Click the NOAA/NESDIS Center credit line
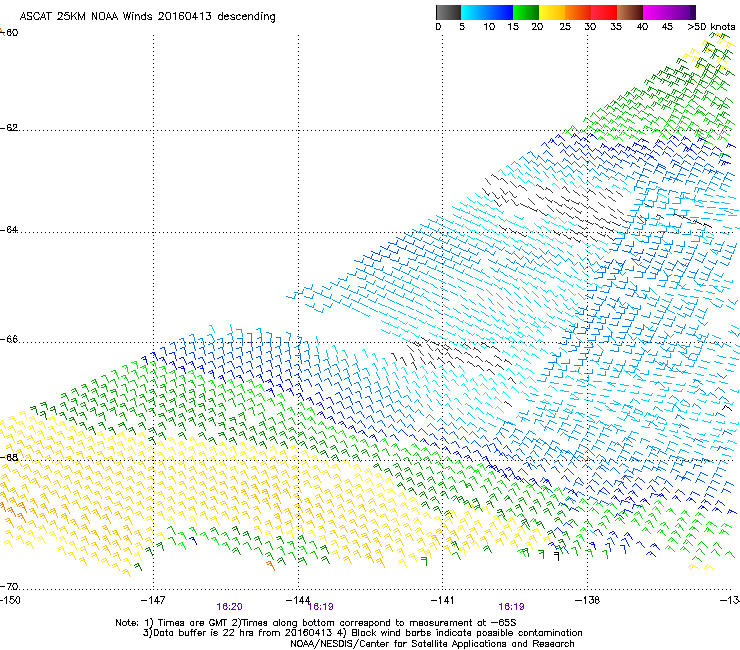 pyautogui.click(x=432, y=644)
